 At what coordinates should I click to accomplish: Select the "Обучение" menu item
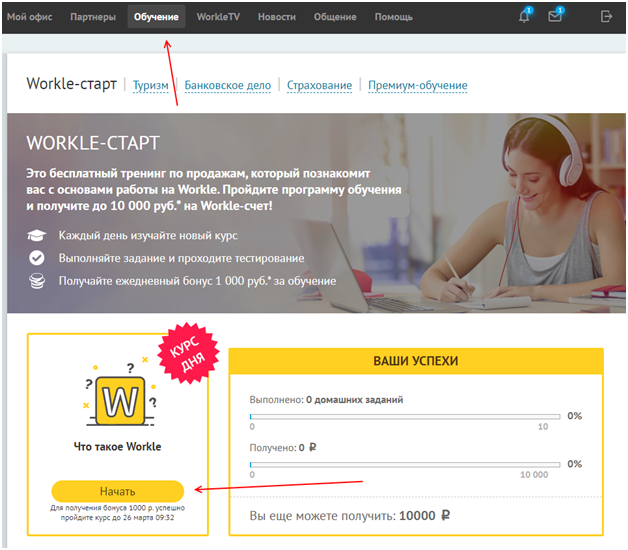156,17
